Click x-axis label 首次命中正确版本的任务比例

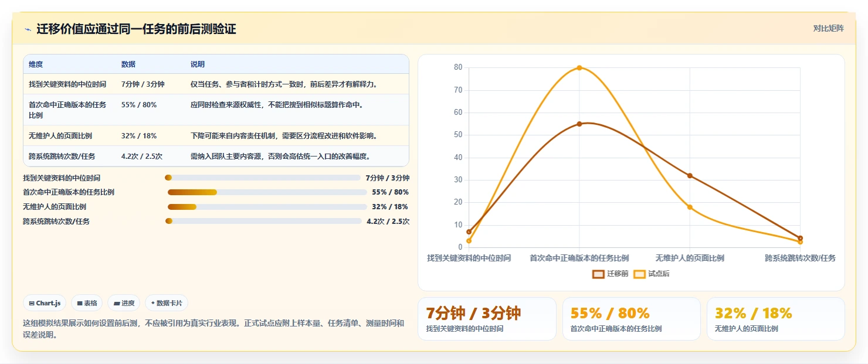(x=579, y=258)
